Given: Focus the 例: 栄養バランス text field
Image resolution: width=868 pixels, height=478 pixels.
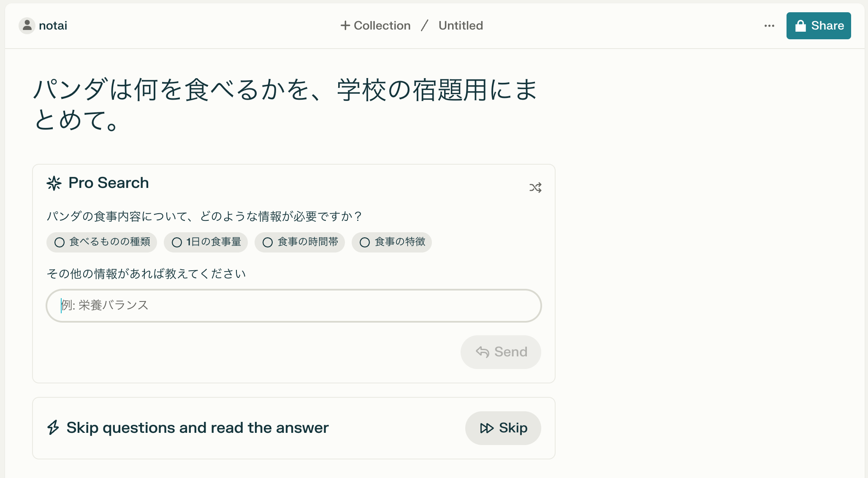Looking at the screenshot, I should tap(294, 305).
